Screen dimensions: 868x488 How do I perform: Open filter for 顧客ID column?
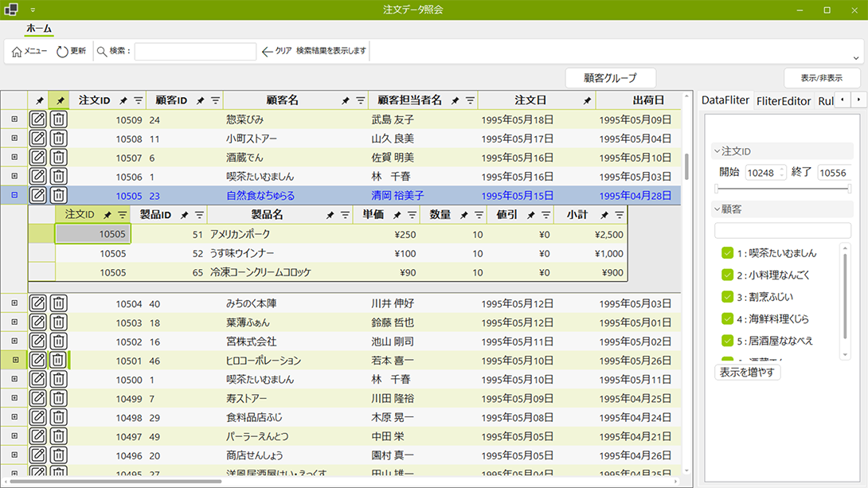pyautogui.click(x=215, y=100)
